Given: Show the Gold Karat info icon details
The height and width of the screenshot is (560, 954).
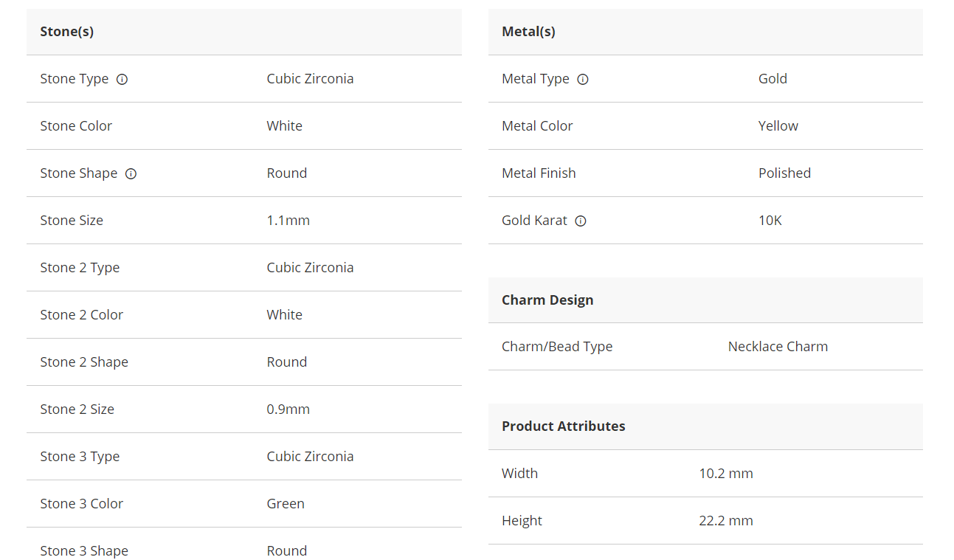Looking at the screenshot, I should [x=581, y=221].
